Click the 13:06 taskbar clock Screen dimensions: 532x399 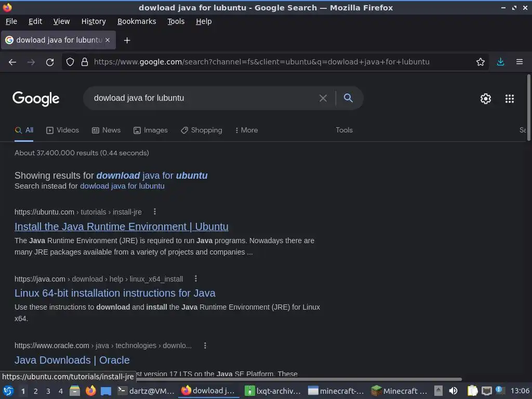pyautogui.click(x=520, y=391)
